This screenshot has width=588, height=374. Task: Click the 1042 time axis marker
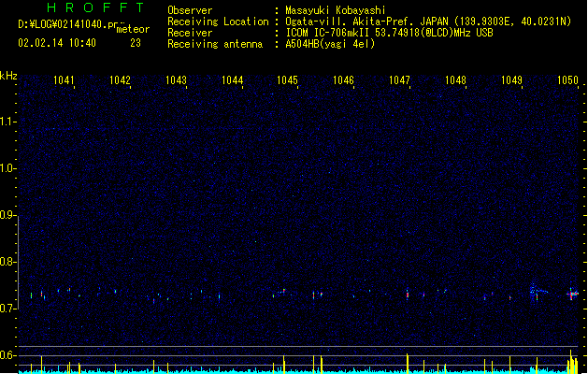pyautogui.click(x=120, y=80)
